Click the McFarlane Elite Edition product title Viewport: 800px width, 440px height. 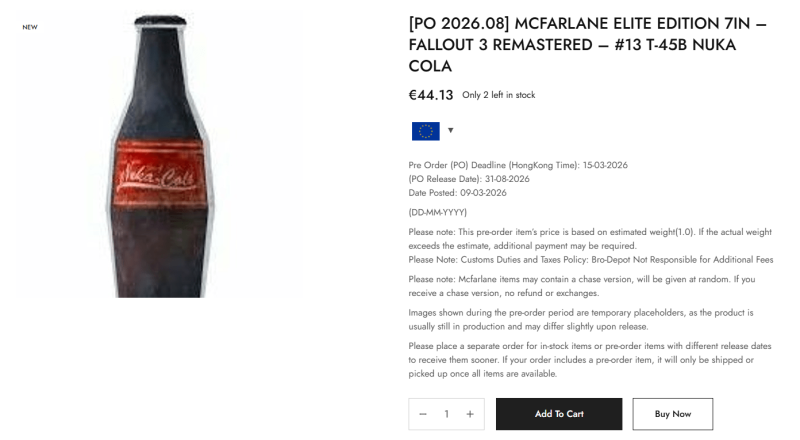587,44
